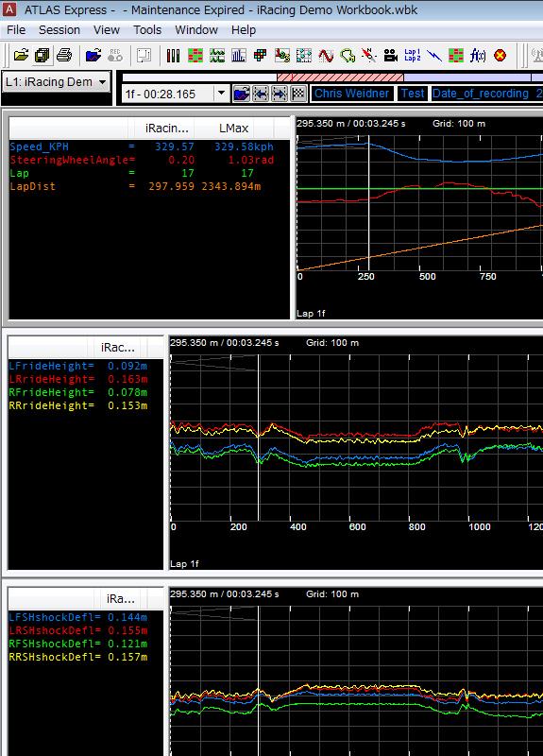Start recording with the REC icon
Viewport: 543px width, 756px height.
tap(115, 56)
